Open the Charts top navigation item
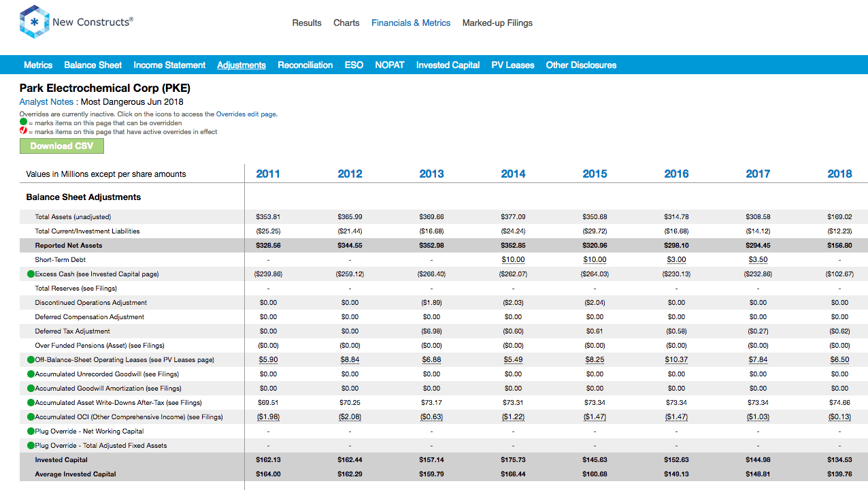Screen dimensions: 868x490 click(x=346, y=22)
